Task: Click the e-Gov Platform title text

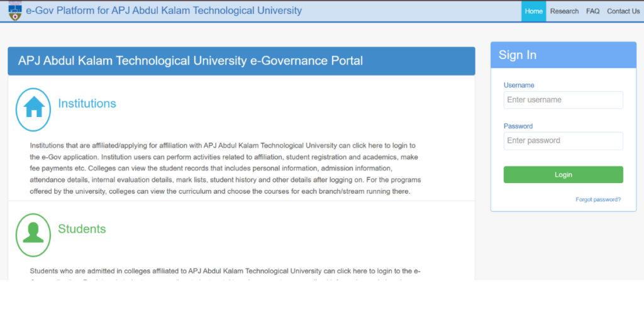Action: (x=164, y=11)
